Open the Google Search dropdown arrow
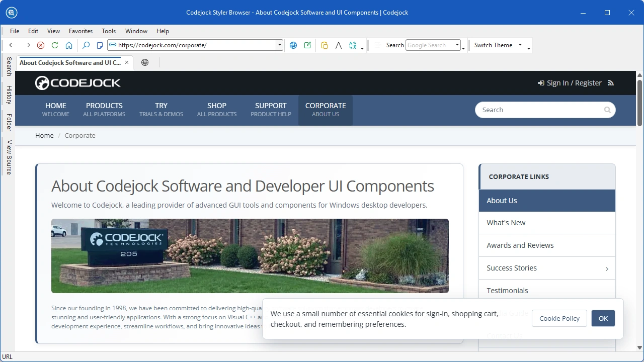 tap(457, 45)
